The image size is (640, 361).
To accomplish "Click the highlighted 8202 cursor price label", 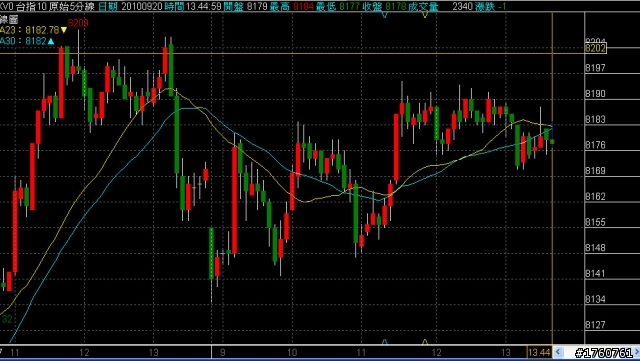I will tap(596, 49).
